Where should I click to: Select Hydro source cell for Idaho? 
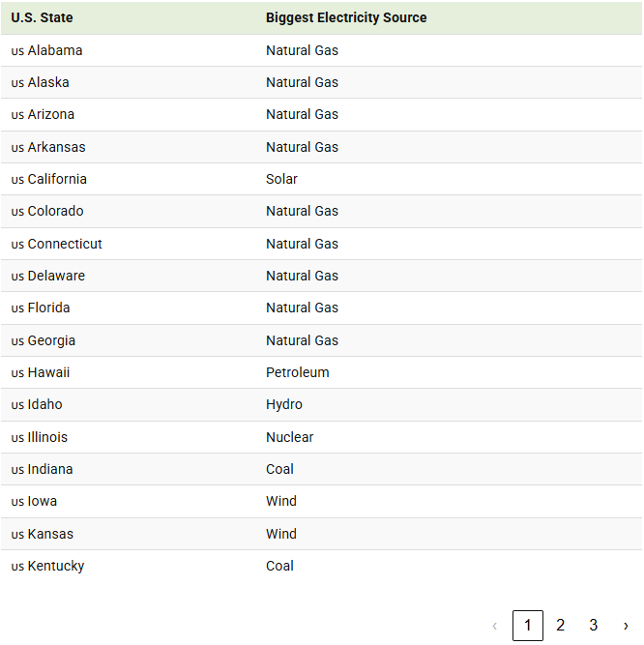click(283, 404)
